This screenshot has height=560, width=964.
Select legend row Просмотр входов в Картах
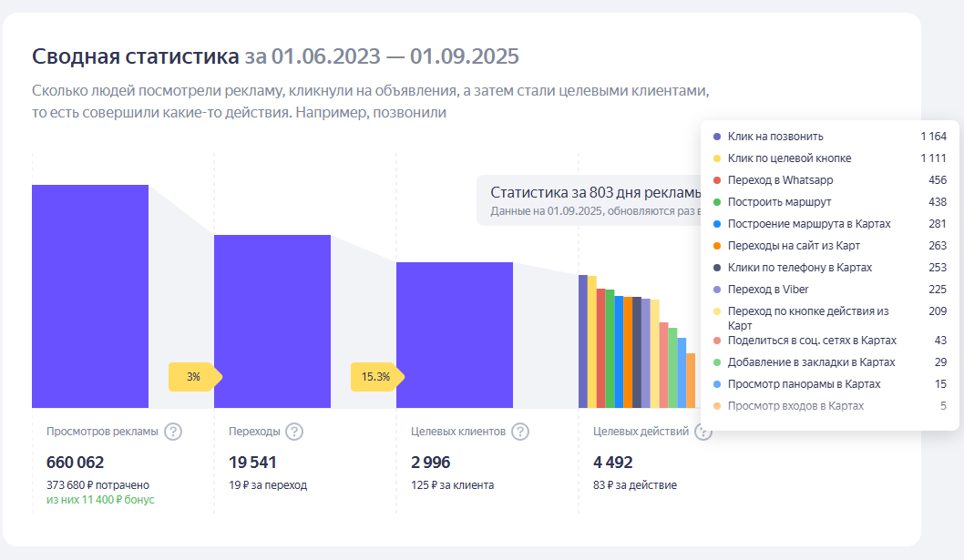tap(830, 406)
